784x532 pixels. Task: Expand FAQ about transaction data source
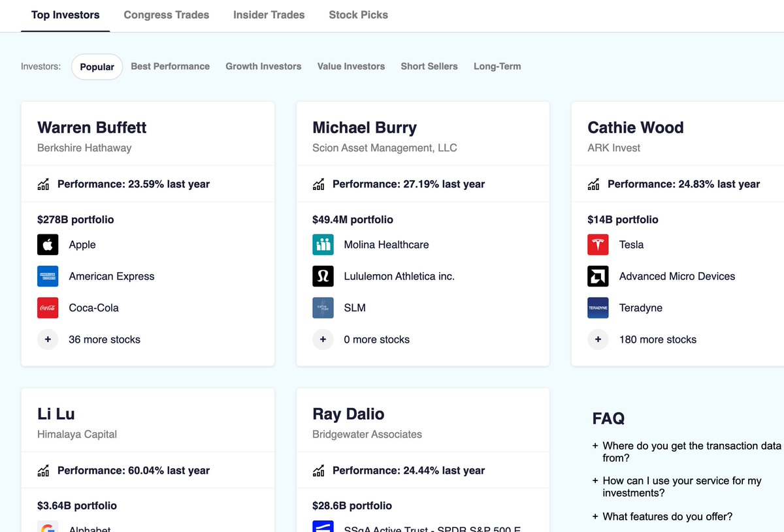[687, 452]
